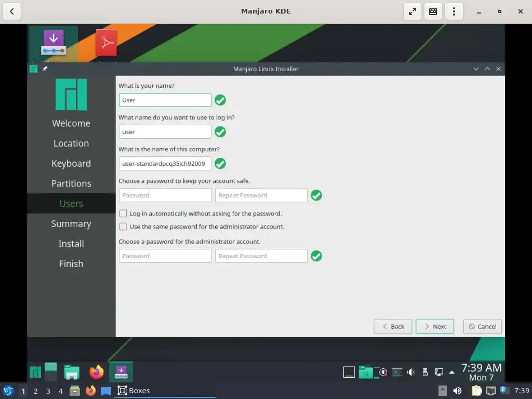
Task: Click Location step in sidebar
Action: tap(71, 143)
